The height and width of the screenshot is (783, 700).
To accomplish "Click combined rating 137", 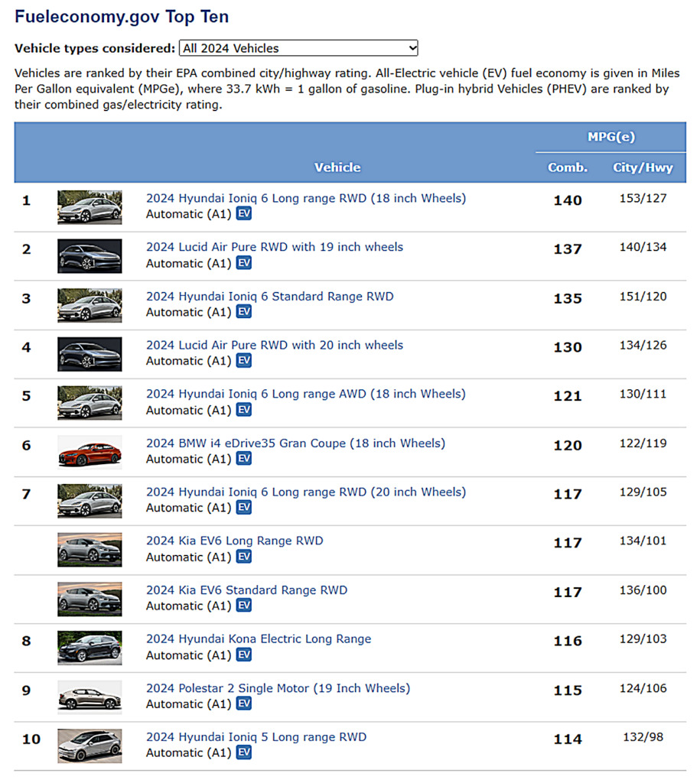I will point(568,249).
